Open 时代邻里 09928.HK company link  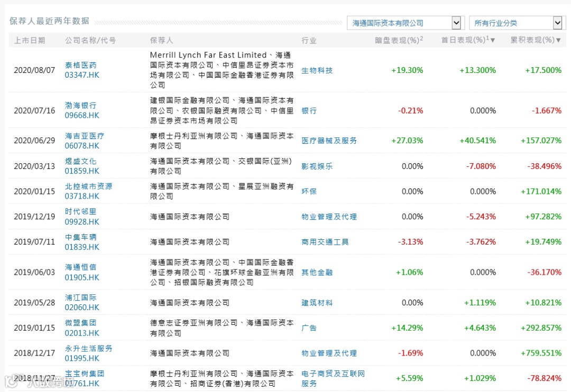[x=82, y=217]
